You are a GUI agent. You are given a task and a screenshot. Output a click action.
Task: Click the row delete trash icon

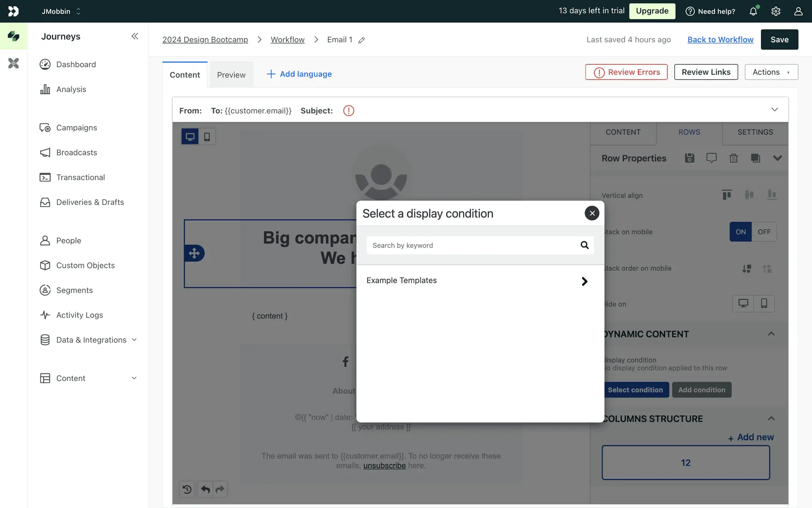(733, 158)
